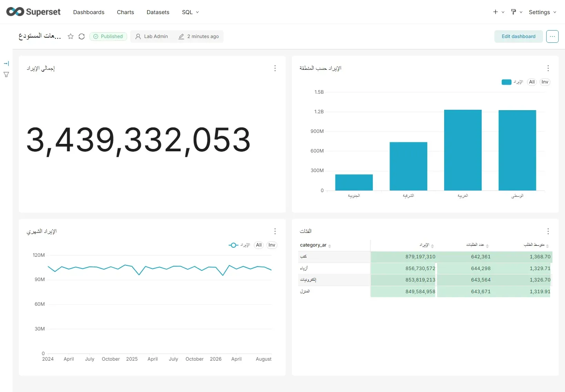The image size is (565, 392).
Task: Click the teal legend swatch in bar chart
Action: (x=507, y=82)
